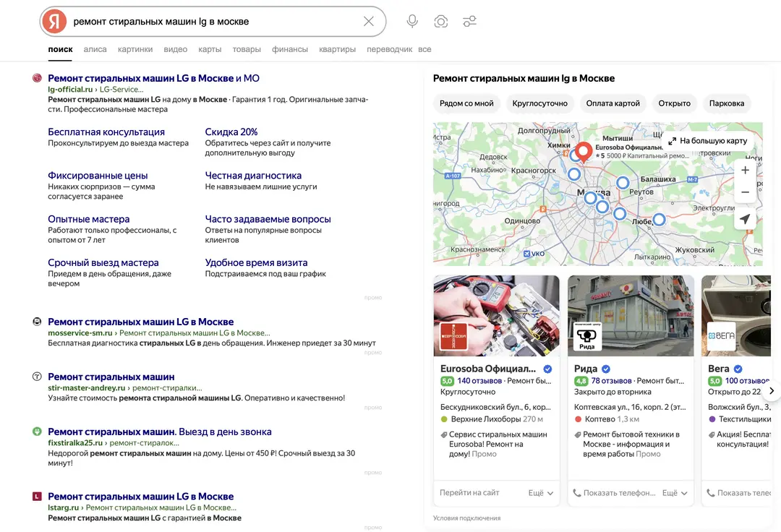Click the Yandex logo icon
The image size is (781, 532).
pyautogui.click(x=54, y=22)
